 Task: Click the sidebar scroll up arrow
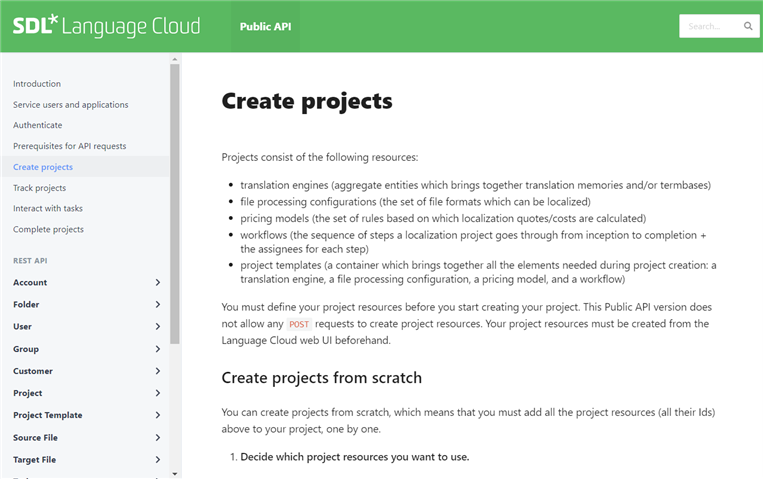tap(175, 59)
